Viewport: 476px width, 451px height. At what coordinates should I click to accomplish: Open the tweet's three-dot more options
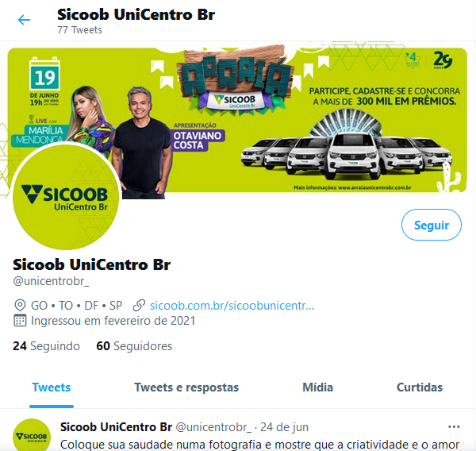click(x=454, y=426)
